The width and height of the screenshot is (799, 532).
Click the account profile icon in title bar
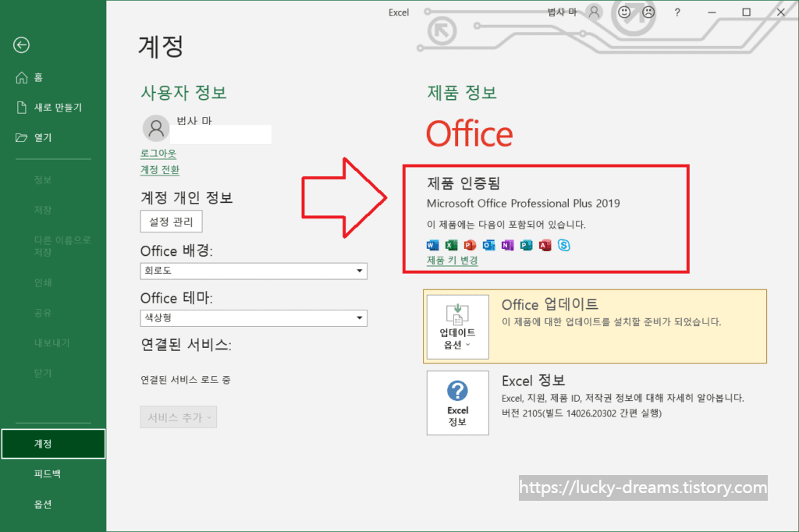pos(594,12)
